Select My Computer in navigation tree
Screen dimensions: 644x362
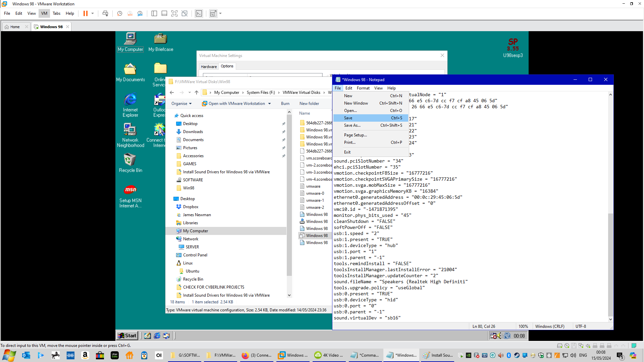point(195,231)
